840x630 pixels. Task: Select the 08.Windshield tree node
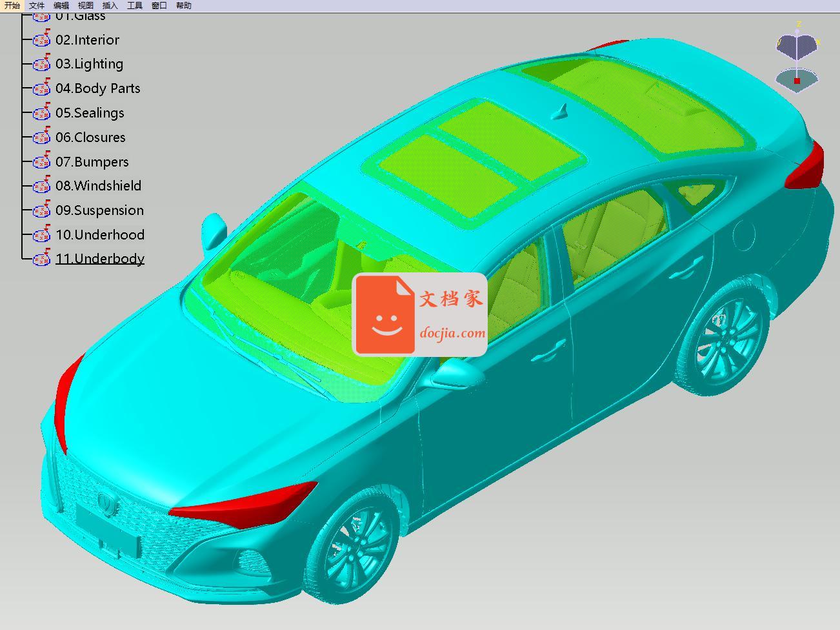[98, 186]
